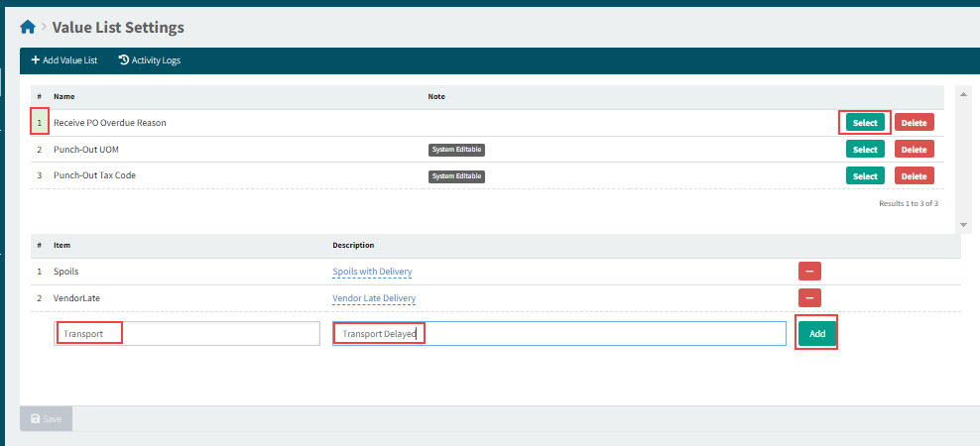
Task: Click the Add Value List button
Action: [63, 60]
